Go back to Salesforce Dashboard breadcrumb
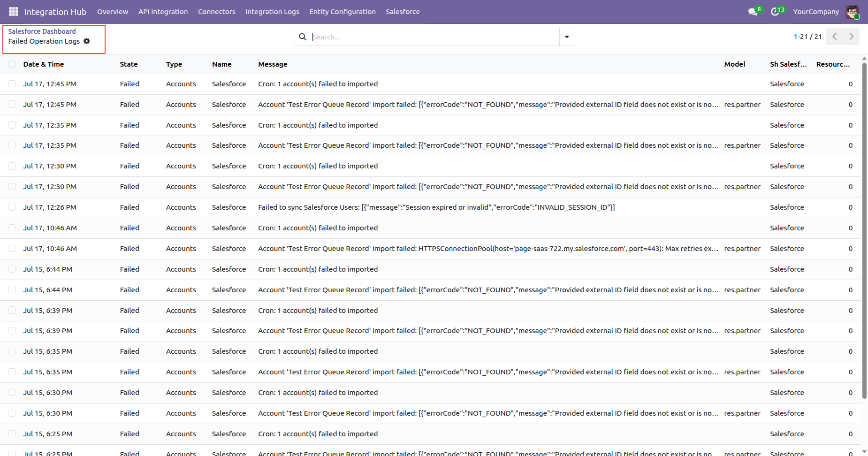 pyautogui.click(x=42, y=31)
